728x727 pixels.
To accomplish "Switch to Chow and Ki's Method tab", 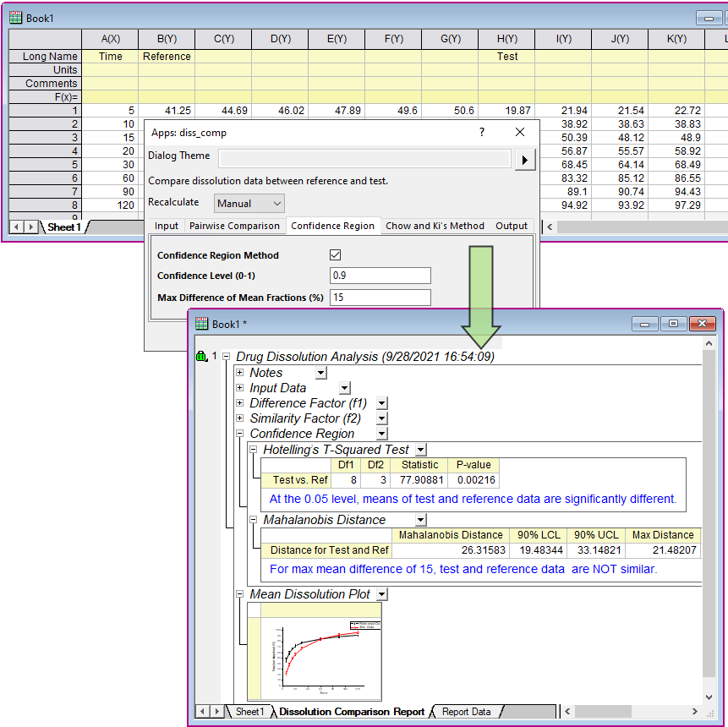I will (435, 226).
